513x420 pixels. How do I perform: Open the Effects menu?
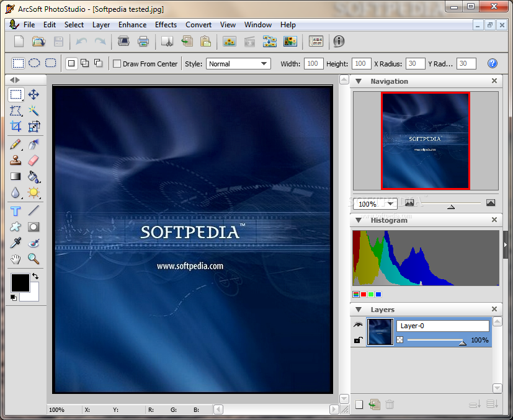(166, 25)
